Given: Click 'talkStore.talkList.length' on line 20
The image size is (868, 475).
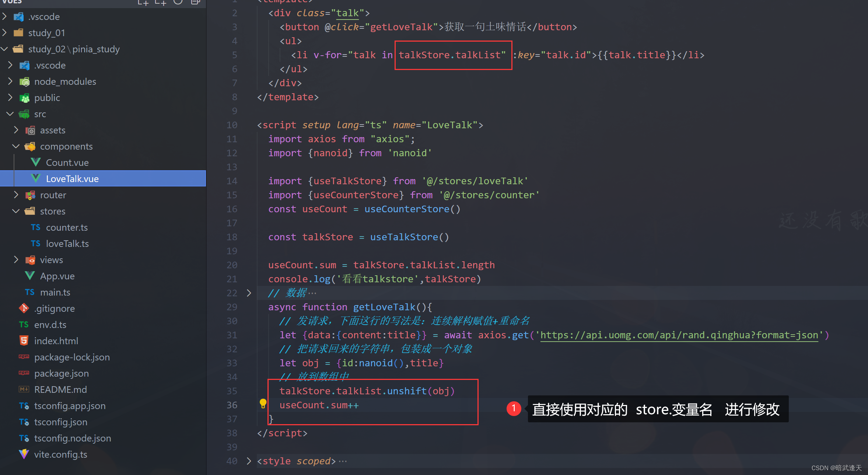Looking at the screenshot, I should click(x=424, y=265).
